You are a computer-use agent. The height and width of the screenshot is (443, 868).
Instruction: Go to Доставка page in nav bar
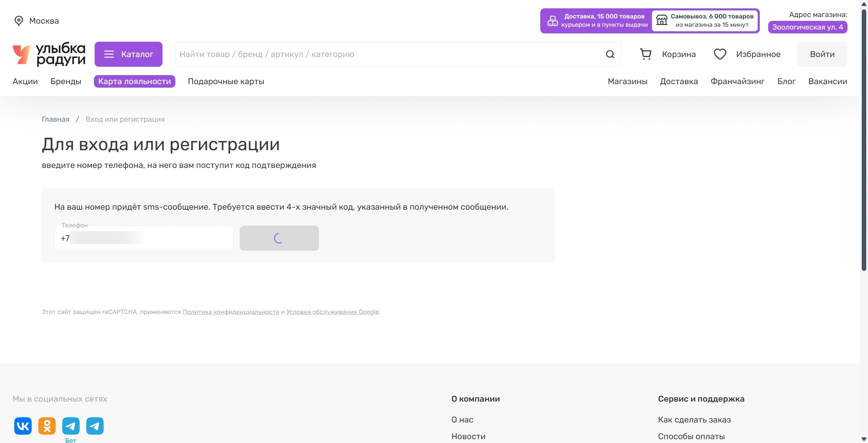point(679,81)
